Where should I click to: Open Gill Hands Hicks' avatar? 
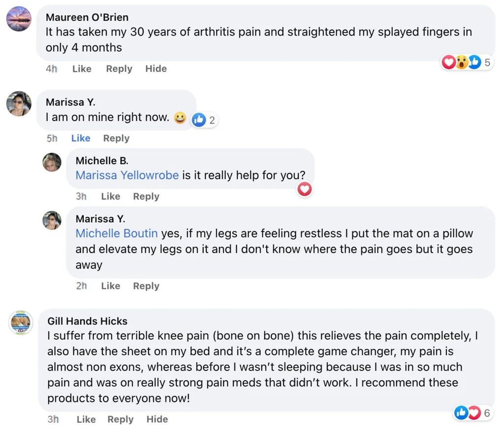tap(21, 323)
